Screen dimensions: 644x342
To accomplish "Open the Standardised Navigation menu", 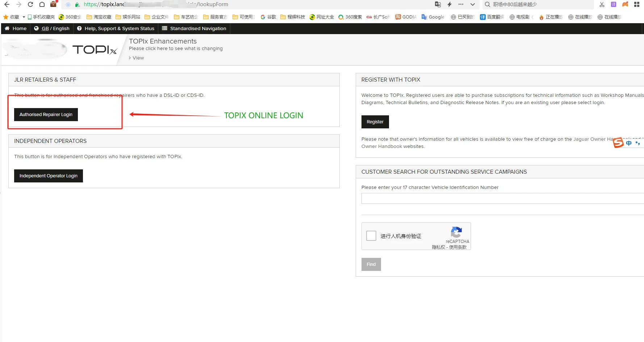I will click(x=194, y=29).
